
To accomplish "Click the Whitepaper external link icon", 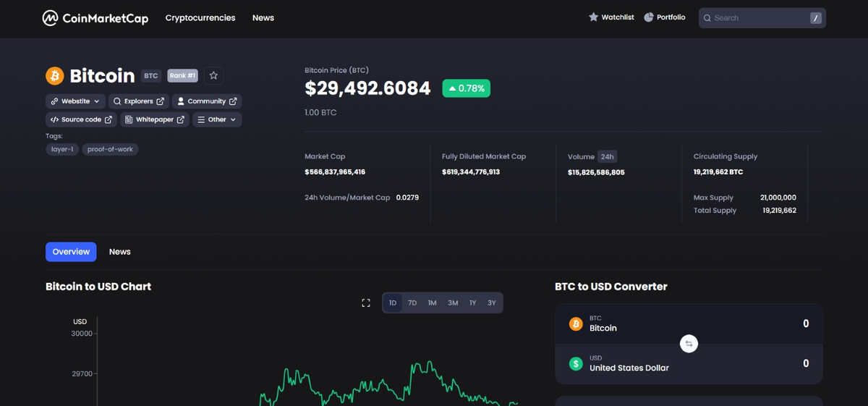I will point(180,119).
